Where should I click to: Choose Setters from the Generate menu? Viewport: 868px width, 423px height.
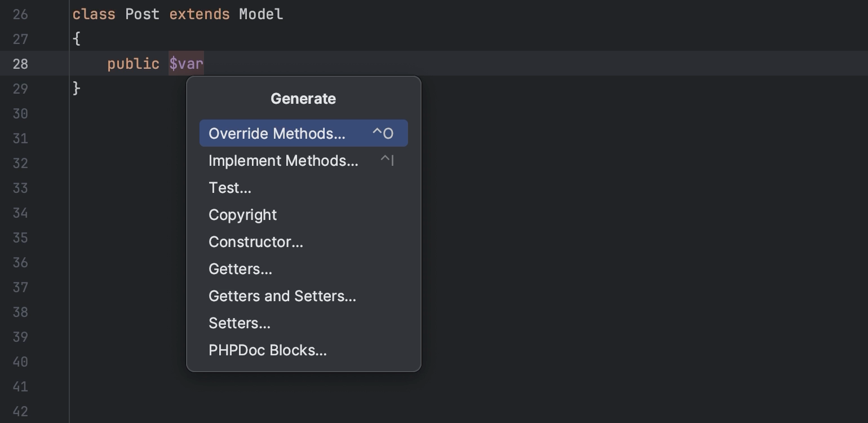239,323
